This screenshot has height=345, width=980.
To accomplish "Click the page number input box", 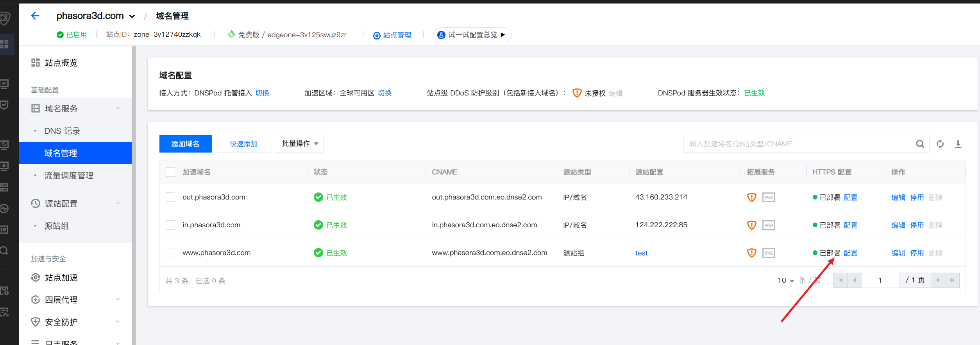I will (880, 280).
